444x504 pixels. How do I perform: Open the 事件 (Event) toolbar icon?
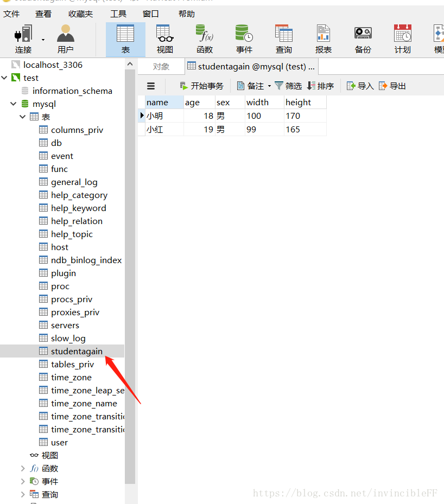[244, 39]
